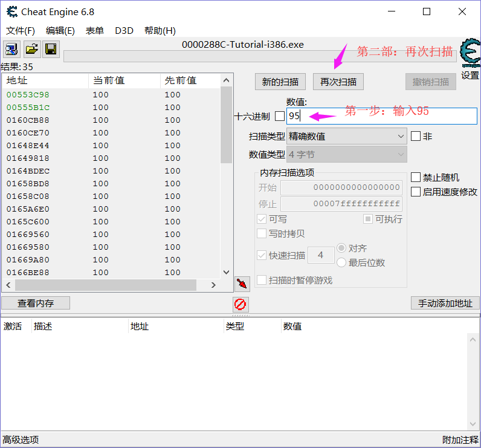
Task: Click the 数值 input field containing 95
Action: click(x=382, y=116)
